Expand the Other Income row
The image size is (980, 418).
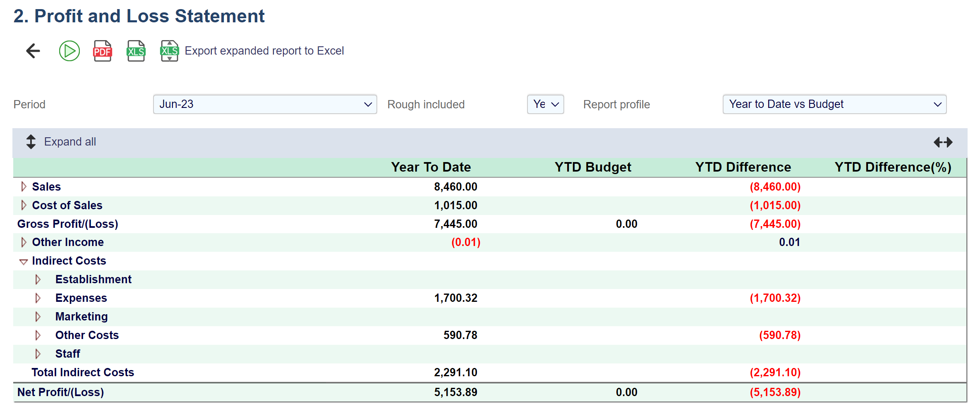24,242
